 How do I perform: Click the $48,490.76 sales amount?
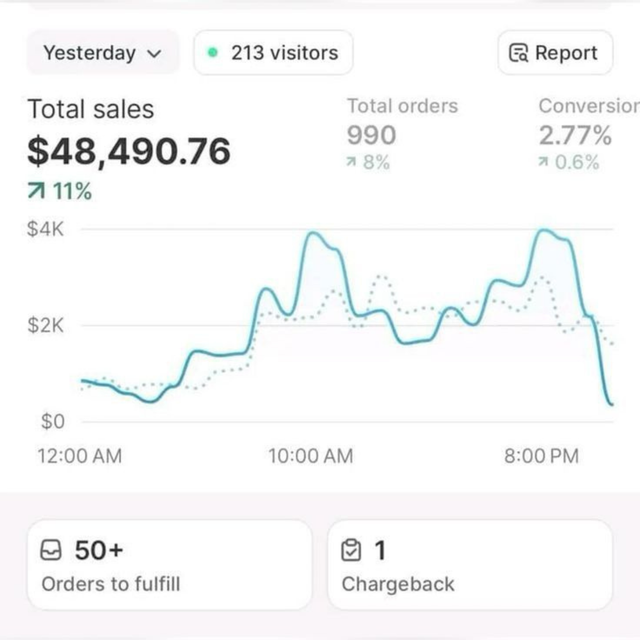[129, 151]
